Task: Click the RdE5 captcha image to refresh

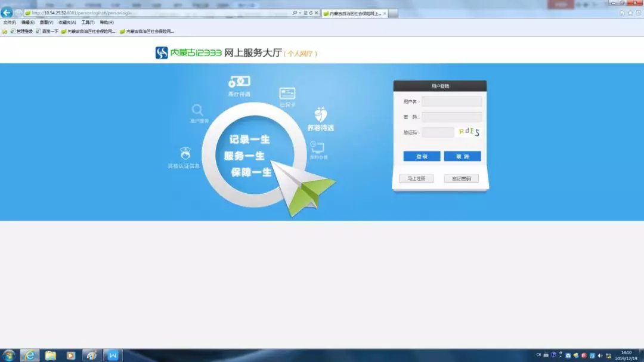Action: pyautogui.click(x=469, y=132)
